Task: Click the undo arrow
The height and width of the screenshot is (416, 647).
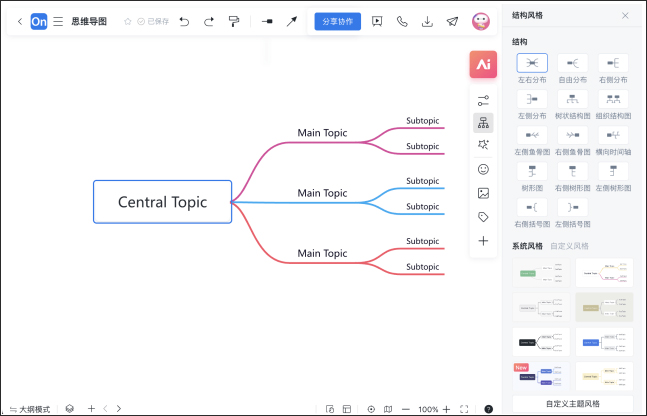Action: point(184,21)
